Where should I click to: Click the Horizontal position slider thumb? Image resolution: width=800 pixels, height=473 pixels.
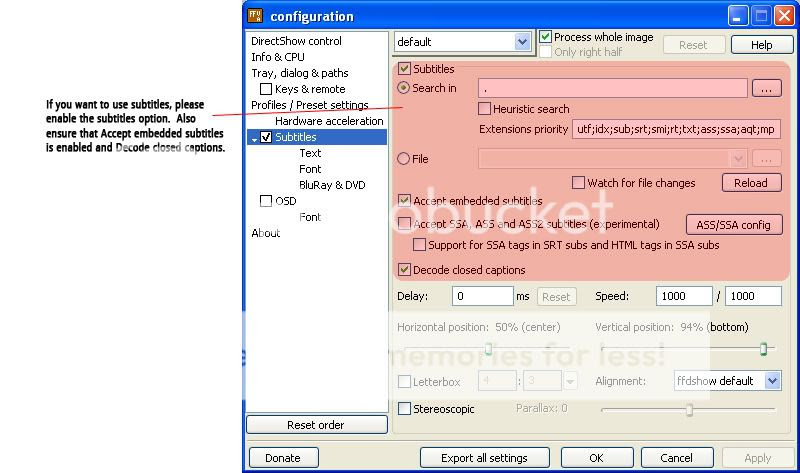(488, 348)
